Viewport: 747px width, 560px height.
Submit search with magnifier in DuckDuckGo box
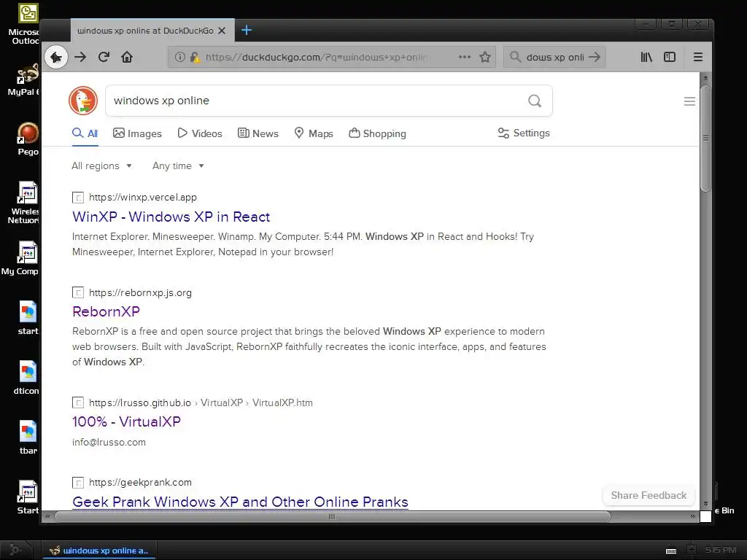(x=535, y=101)
